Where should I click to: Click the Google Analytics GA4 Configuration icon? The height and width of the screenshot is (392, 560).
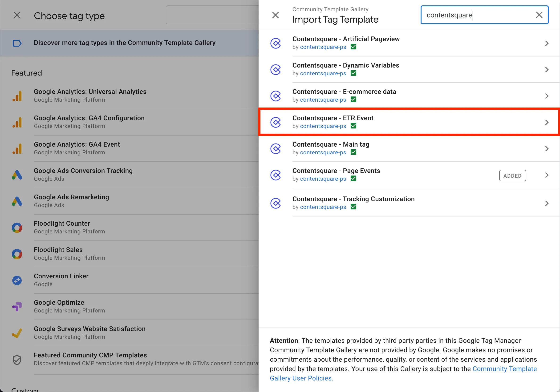pyautogui.click(x=17, y=122)
